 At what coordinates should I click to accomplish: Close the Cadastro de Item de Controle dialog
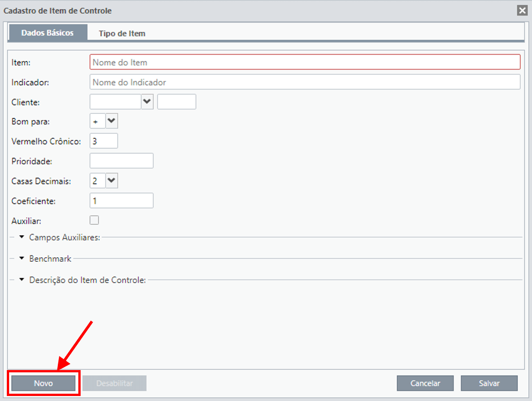(522, 10)
